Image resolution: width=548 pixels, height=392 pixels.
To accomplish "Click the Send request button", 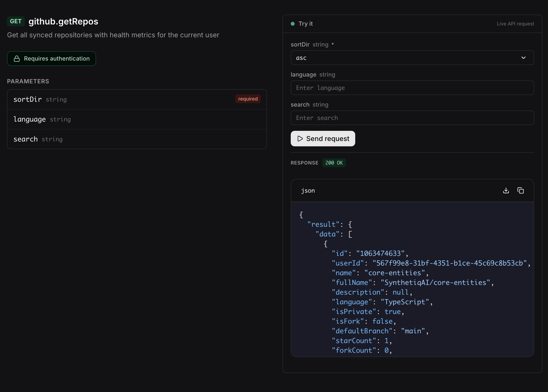I will click(x=323, y=139).
